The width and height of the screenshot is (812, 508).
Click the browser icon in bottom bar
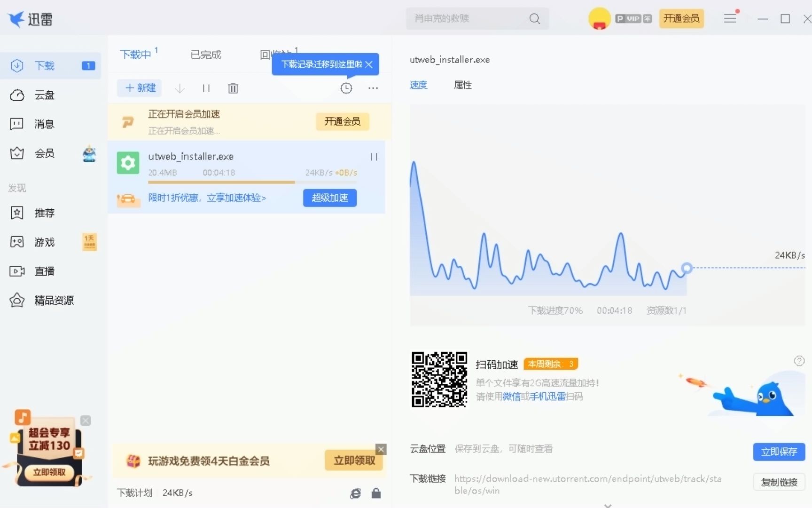(x=356, y=493)
